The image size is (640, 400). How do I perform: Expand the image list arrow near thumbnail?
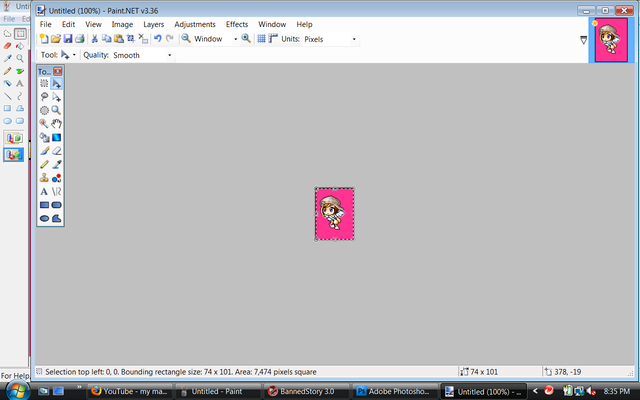584,40
